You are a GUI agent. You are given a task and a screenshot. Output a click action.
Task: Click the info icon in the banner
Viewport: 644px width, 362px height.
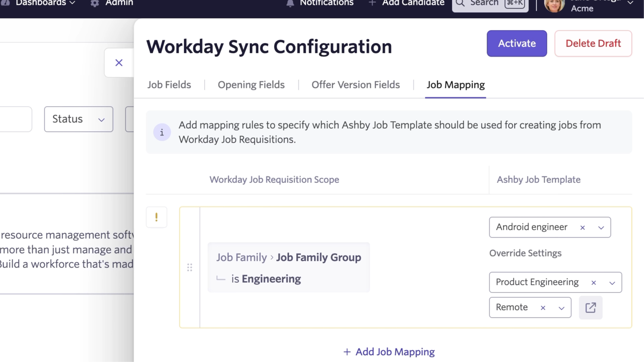point(162,132)
